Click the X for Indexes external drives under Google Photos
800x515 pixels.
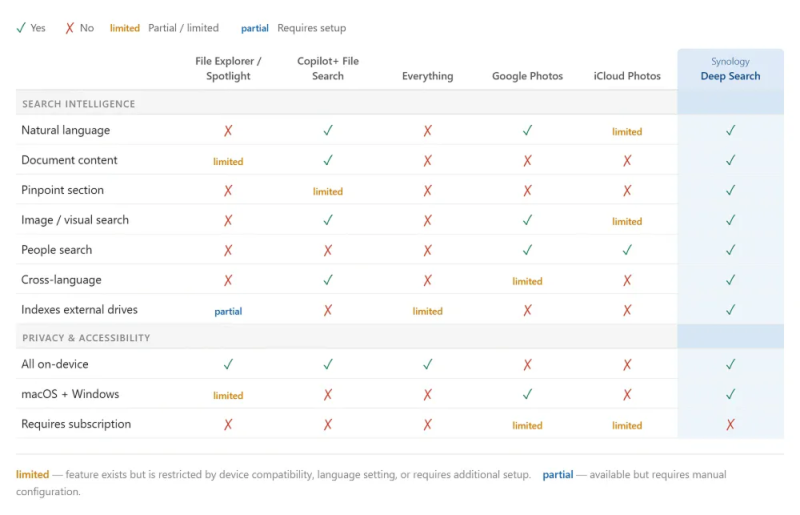528,310
